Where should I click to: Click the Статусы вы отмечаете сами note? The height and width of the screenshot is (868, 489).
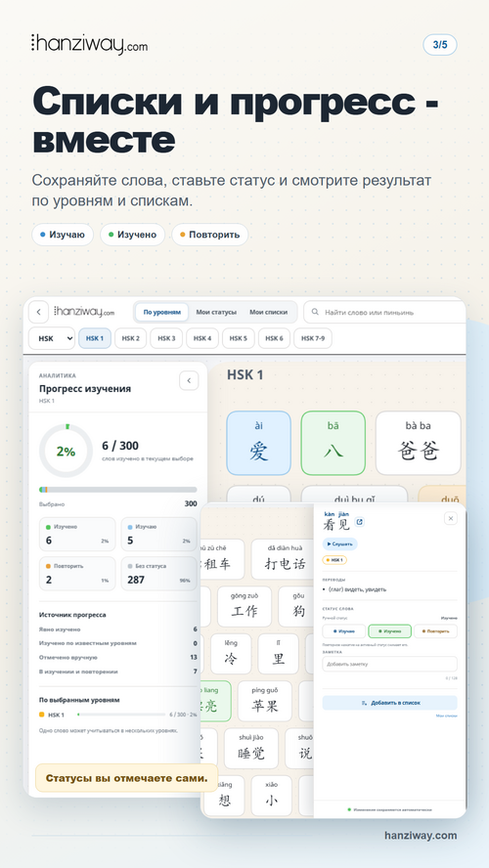point(127,778)
